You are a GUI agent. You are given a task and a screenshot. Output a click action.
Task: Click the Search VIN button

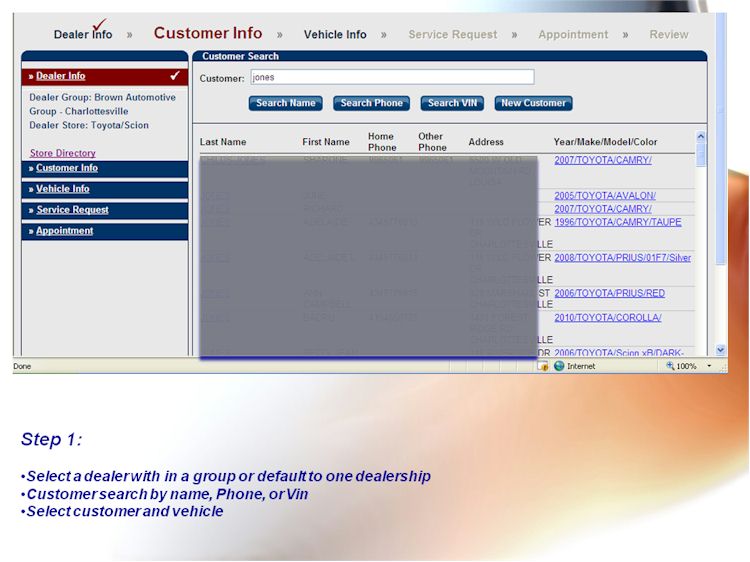452,103
